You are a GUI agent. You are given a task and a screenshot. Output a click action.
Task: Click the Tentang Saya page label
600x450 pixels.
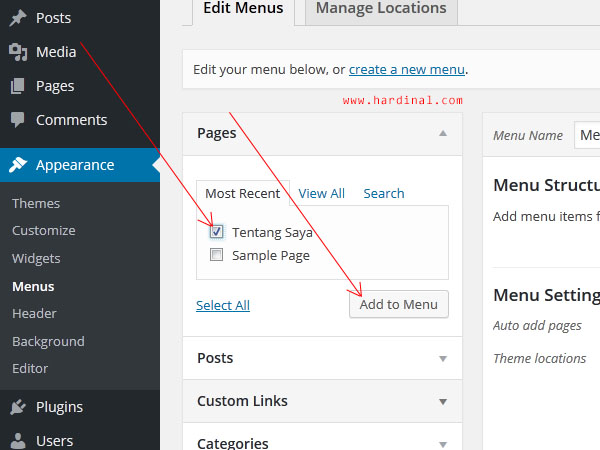click(x=272, y=233)
